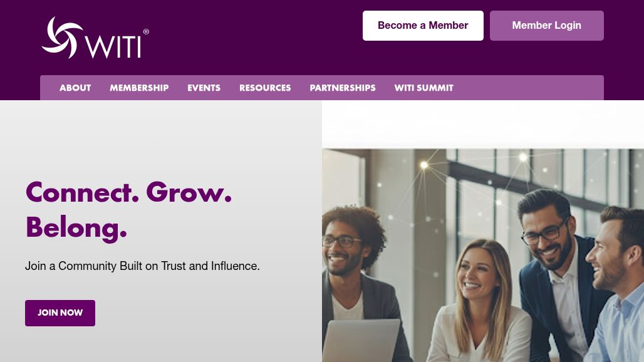Click the curly-haired man with glasses

355,279
